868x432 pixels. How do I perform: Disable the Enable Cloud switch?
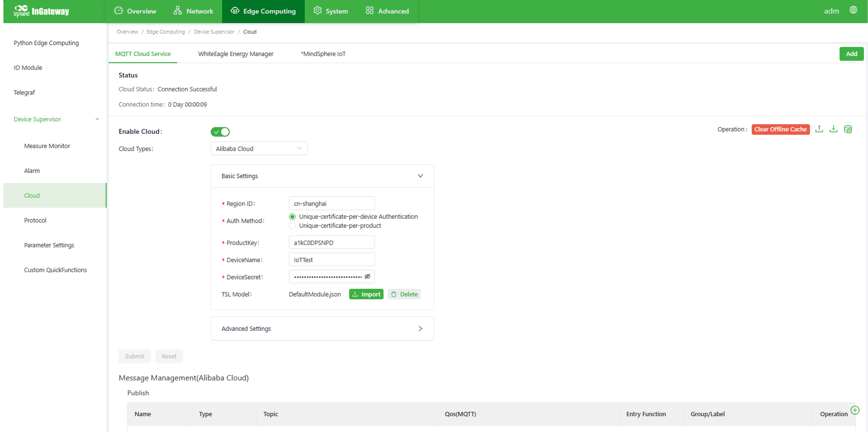220,132
